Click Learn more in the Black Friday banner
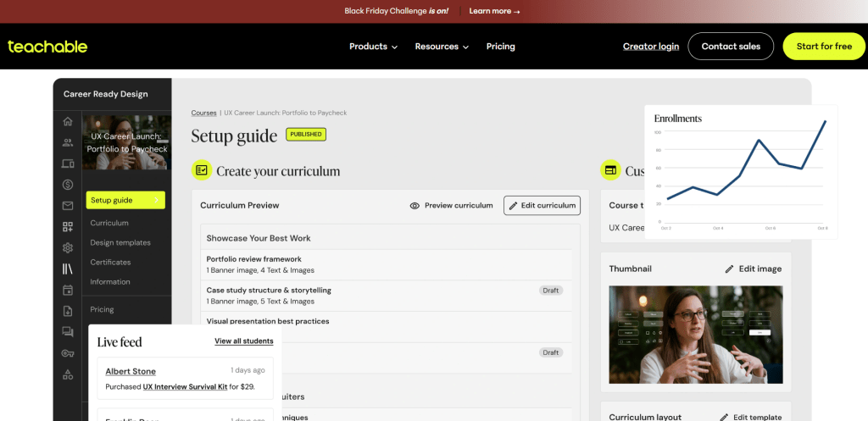The image size is (868, 421). (494, 11)
